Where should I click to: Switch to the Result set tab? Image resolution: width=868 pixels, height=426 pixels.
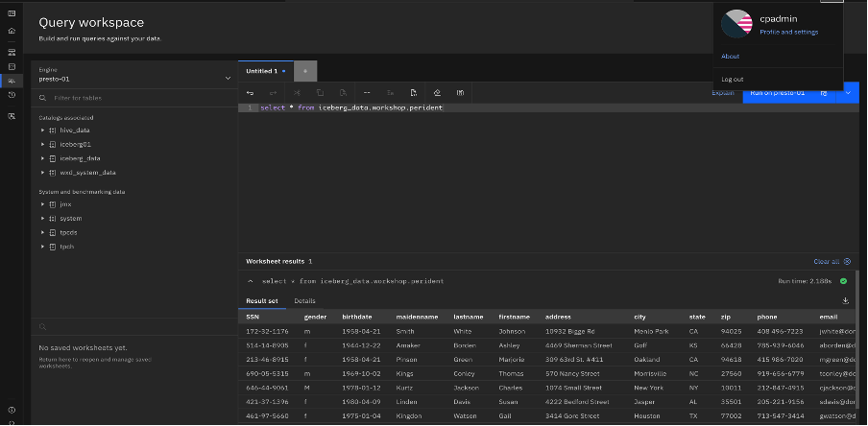tap(262, 301)
